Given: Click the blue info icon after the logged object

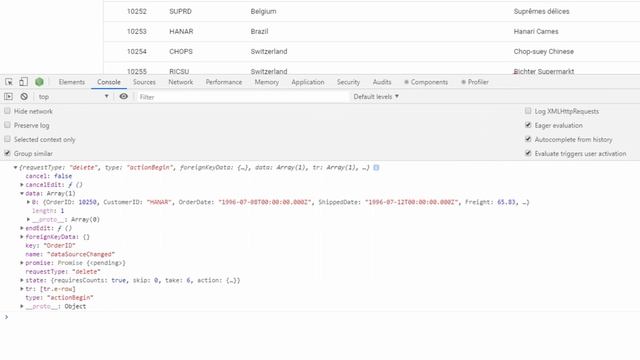Looking at the screenshot, I should point(376,167).
